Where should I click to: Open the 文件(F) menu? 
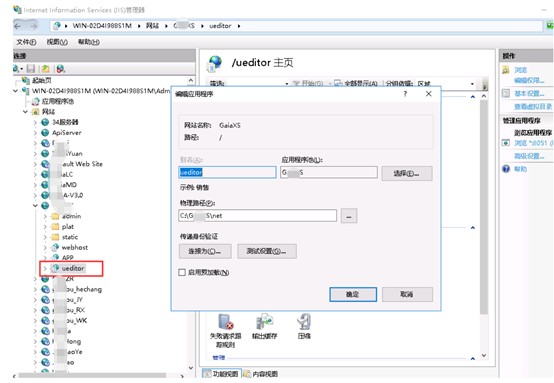pos(26,42)
